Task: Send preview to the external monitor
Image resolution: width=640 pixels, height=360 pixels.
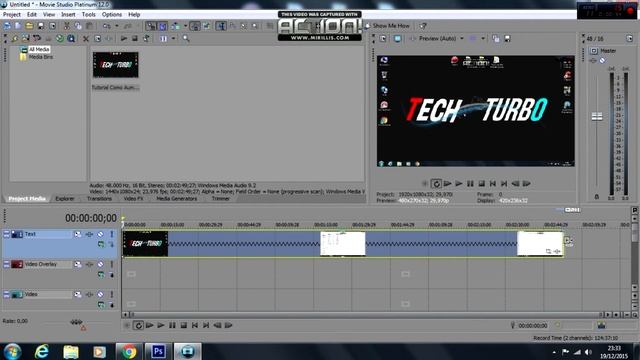Action: (398, 38)
